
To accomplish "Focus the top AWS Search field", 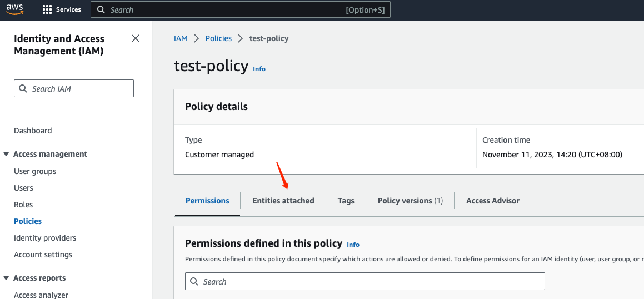I will click(240, 10).
